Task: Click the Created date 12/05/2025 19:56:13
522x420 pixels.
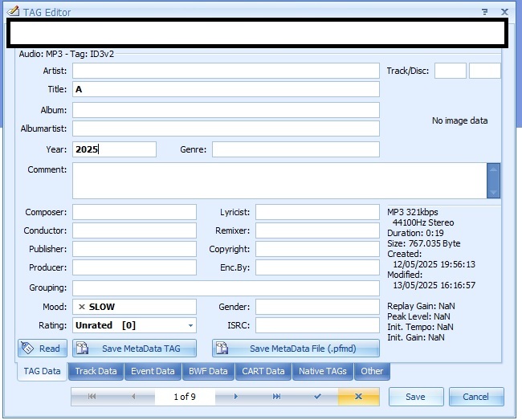Action: click(434, 264)
